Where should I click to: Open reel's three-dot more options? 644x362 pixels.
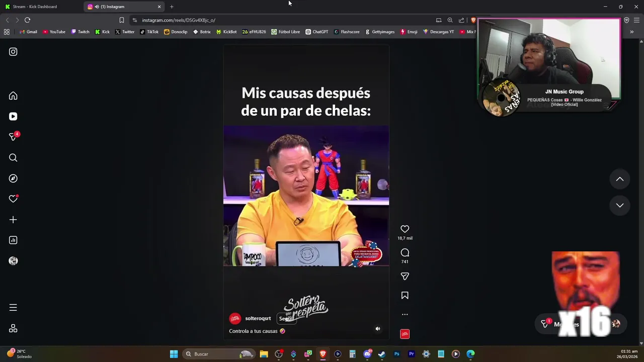405,315
